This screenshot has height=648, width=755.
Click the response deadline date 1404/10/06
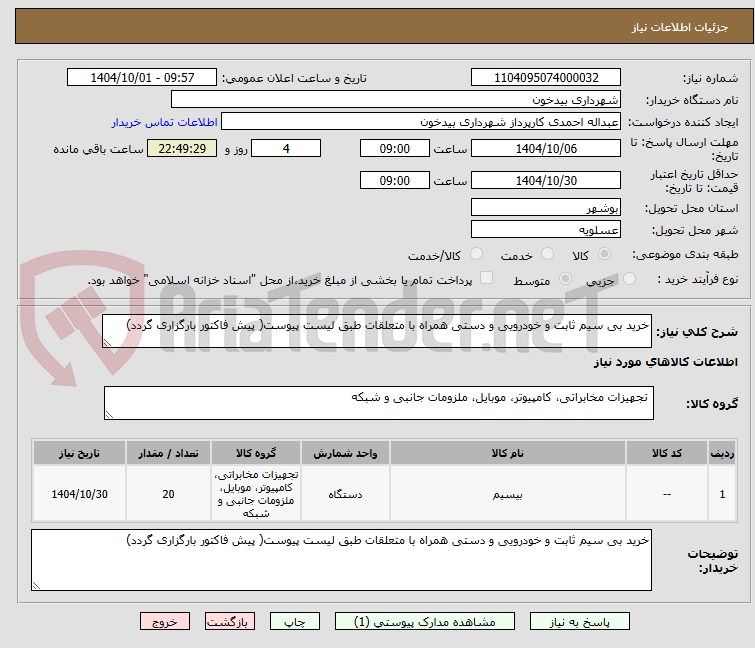[546, 148]
